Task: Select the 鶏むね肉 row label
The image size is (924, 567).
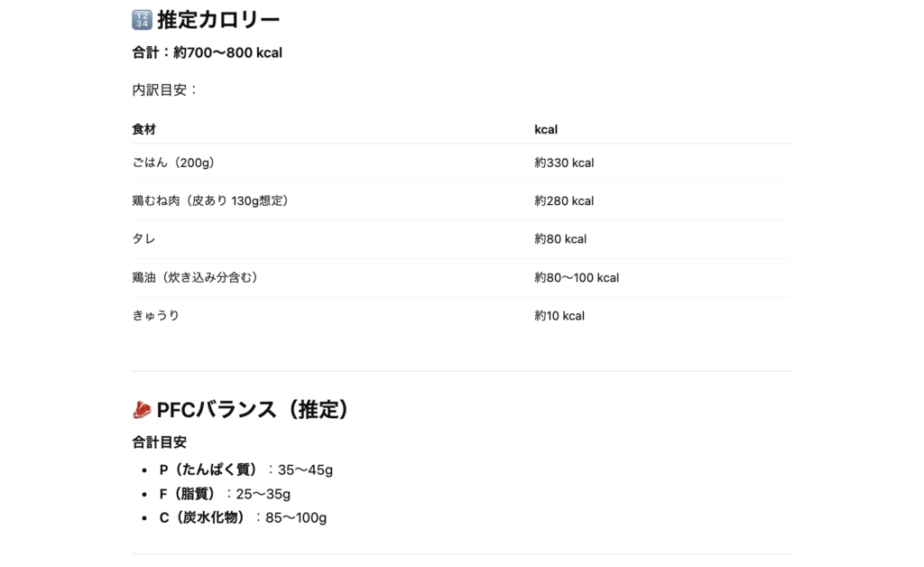Action: pyautogui.click(x=210, y=201)
